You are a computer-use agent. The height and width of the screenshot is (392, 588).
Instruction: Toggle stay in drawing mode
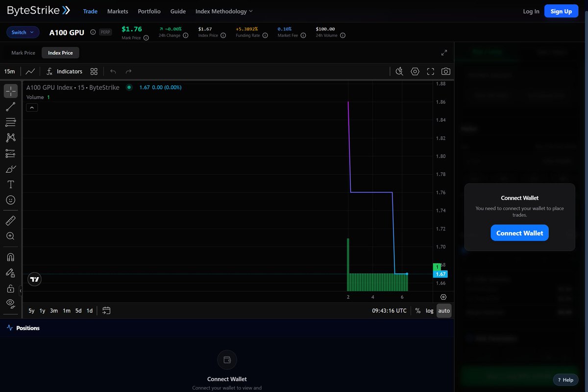10,273
